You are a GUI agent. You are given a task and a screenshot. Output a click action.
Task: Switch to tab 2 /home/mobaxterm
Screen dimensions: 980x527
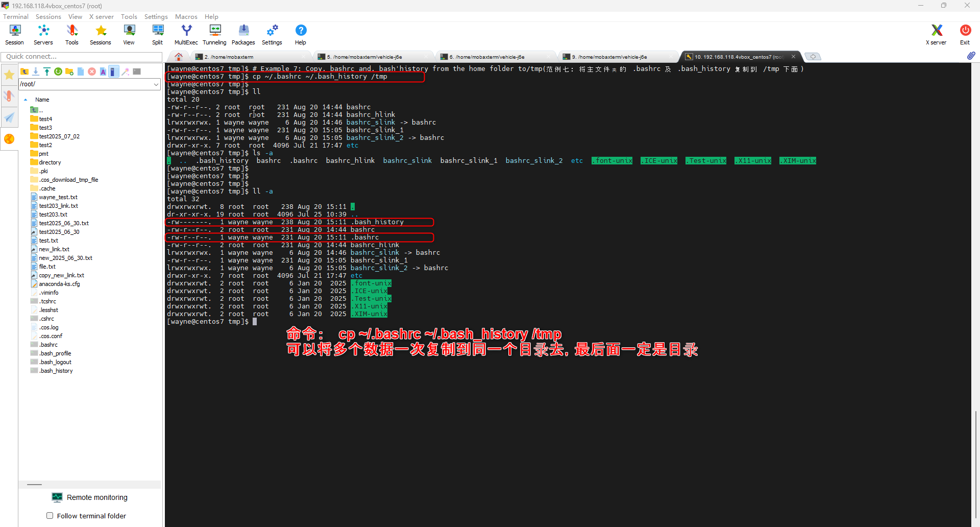[x=250, y=57]
